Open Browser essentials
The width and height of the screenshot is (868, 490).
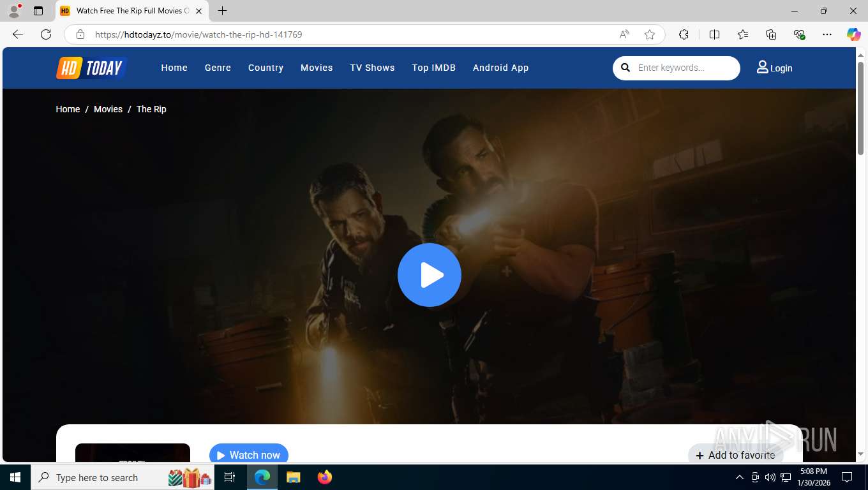[799, 34]
